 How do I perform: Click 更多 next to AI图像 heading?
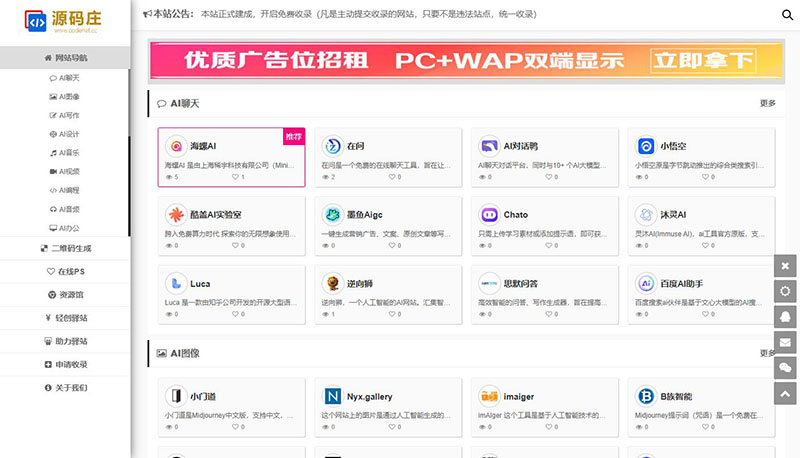point(767,353)
